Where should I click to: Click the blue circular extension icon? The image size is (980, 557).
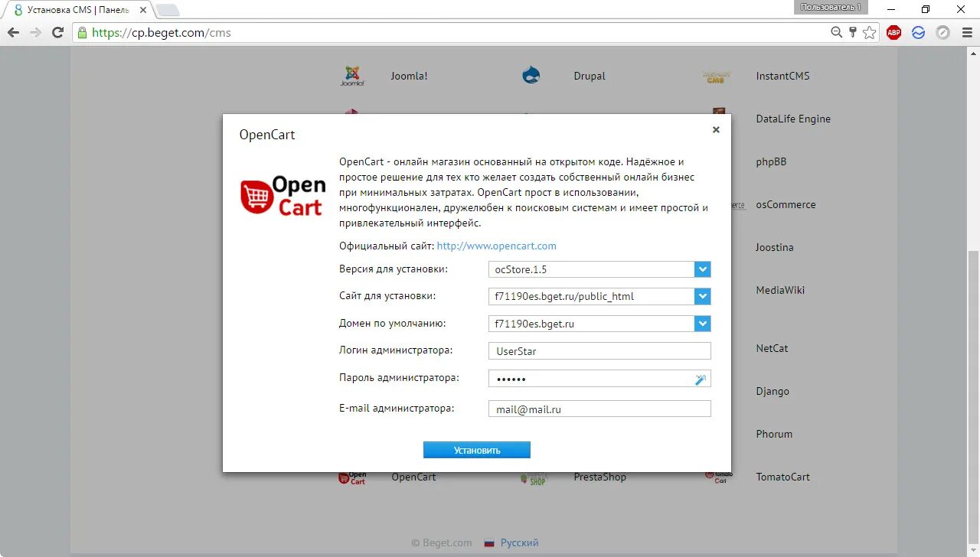pos(919,32)
